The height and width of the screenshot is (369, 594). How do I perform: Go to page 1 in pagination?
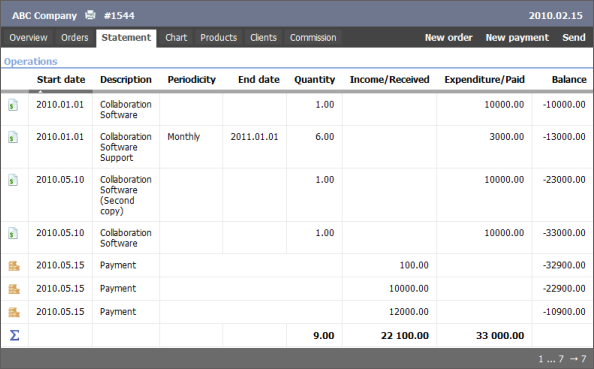click(541, 358)
